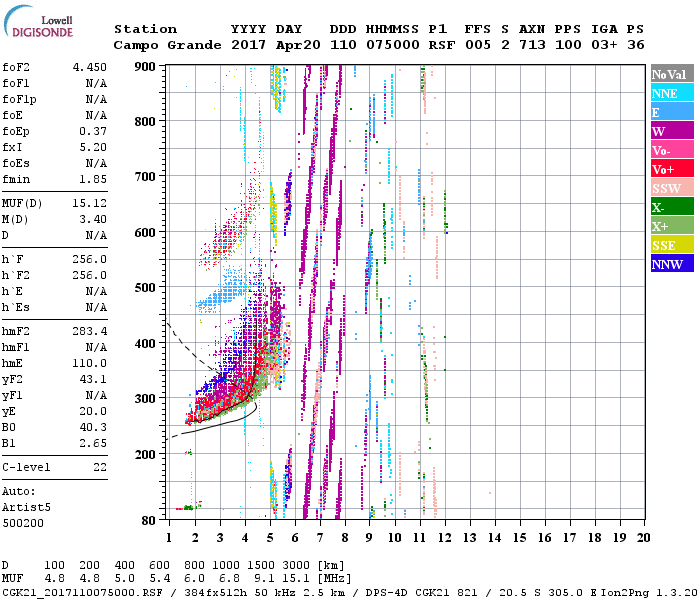The height and width of the screenshot is (600, 700).
Task: Click the Campo Grande station name
Action: [167, 45]
